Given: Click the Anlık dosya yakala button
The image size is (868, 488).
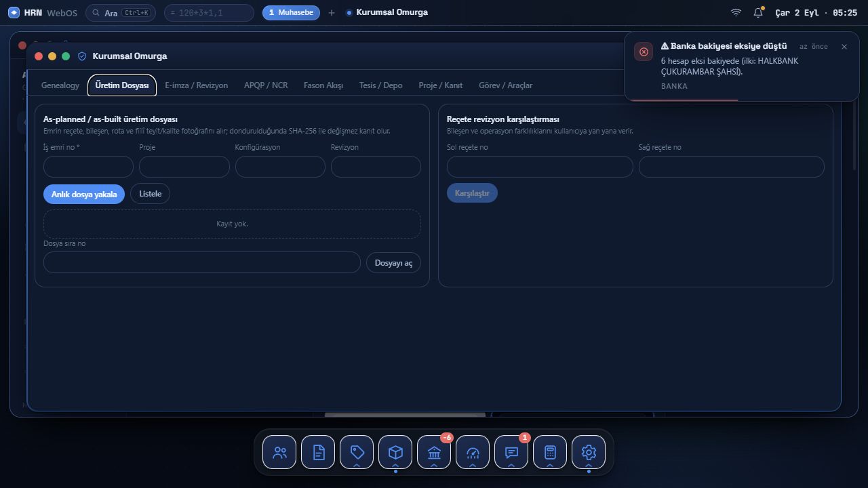Looking at the screenshot, I should pyautogui.click(x=84, y=194).
